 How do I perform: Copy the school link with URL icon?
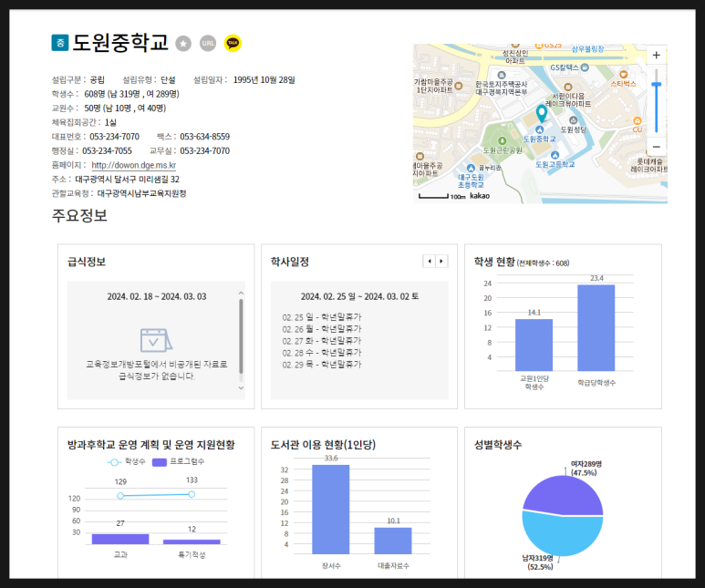click(x=208, y=43)
